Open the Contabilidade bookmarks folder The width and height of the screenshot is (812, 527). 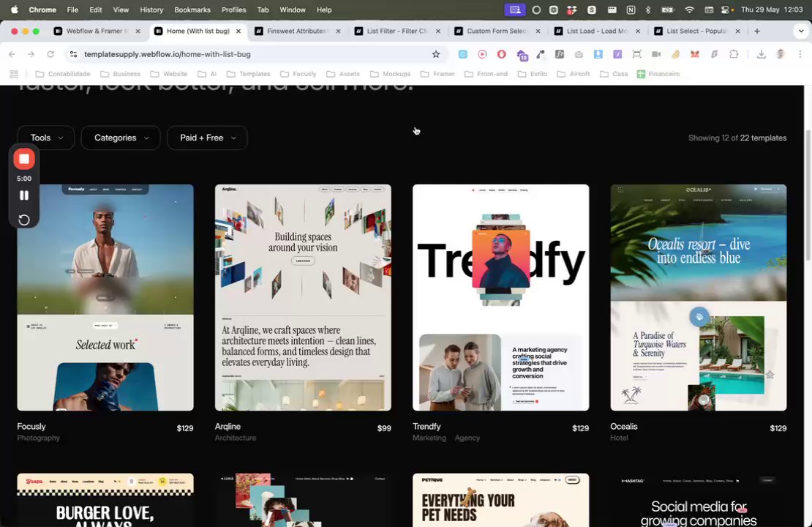click(63, 74)
